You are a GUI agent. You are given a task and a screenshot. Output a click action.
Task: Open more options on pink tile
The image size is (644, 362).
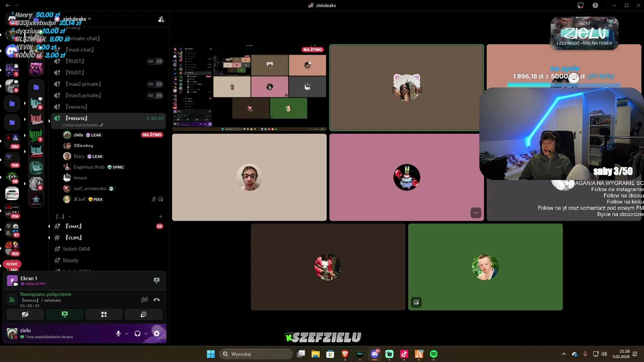(x=475, y=213)
